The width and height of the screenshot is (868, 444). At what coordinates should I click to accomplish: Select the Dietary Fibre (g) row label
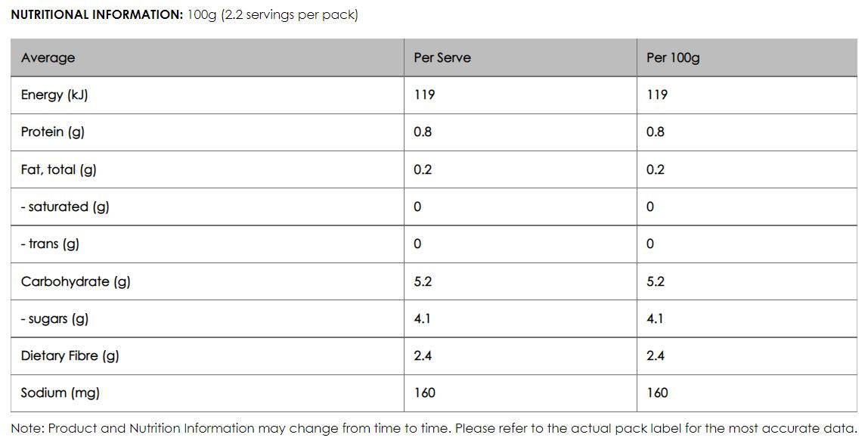pos(70,356)
